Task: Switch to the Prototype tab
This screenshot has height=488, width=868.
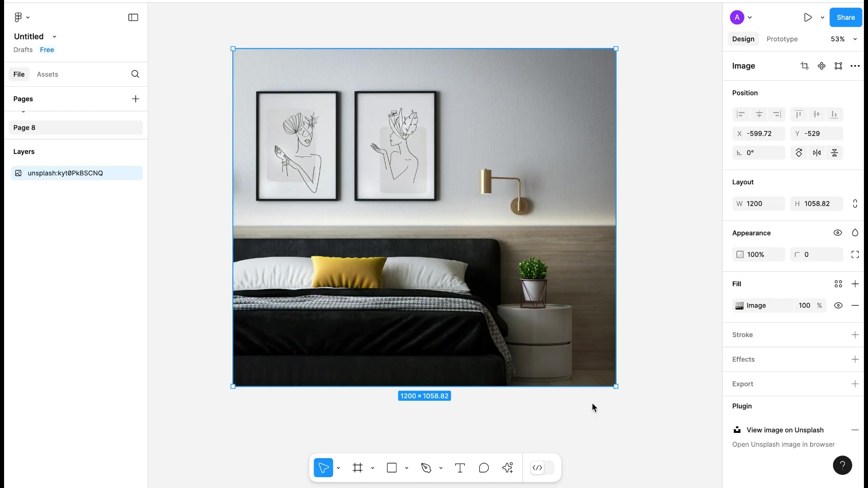Action: coord(782,39)
